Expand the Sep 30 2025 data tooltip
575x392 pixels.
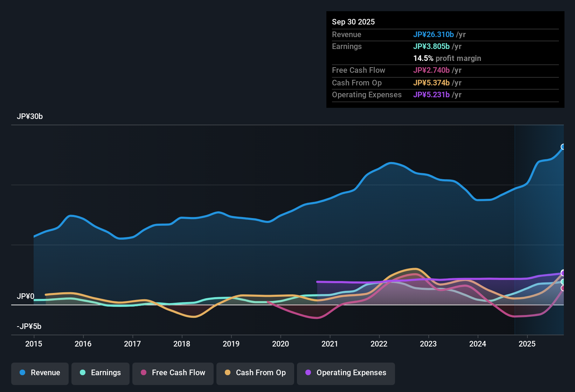(353, 22)
